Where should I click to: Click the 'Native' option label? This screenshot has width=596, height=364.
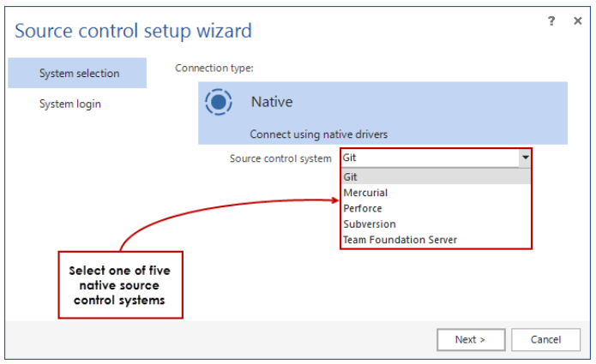pos(272,102)
